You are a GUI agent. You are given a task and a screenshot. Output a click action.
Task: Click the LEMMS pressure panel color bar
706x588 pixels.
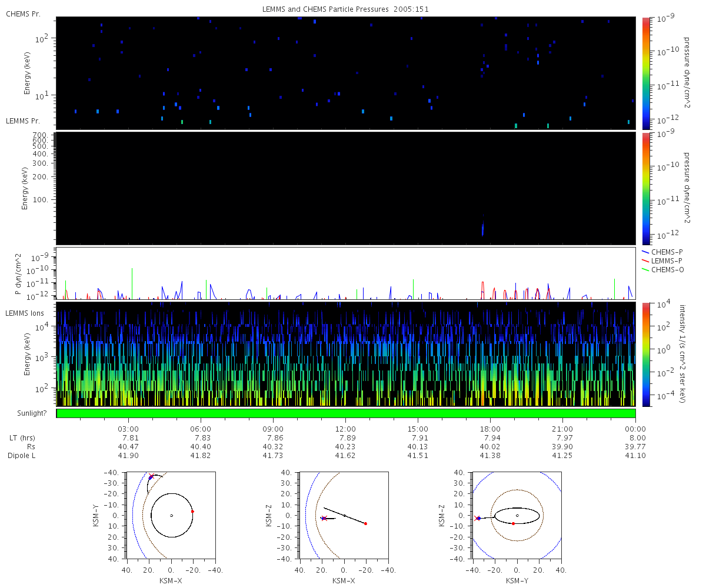coord(645,188)
